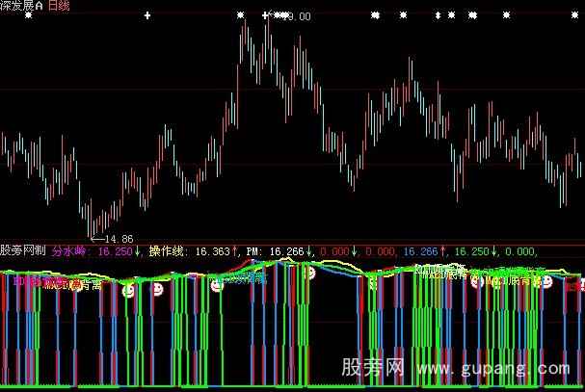
Task: Click the green 16.250 indicator value
Action: coord(471,251)
